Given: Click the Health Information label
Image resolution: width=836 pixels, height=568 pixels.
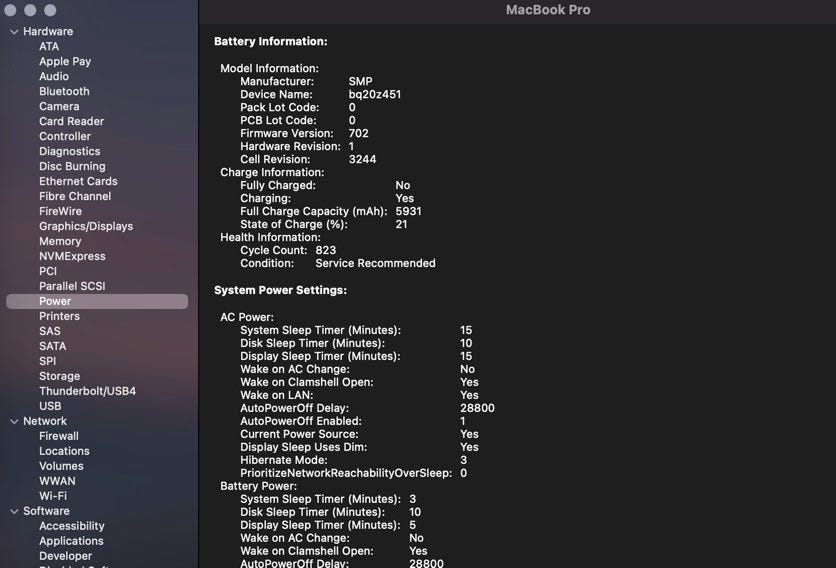Looking at the screenshot, I should point(270,237).
